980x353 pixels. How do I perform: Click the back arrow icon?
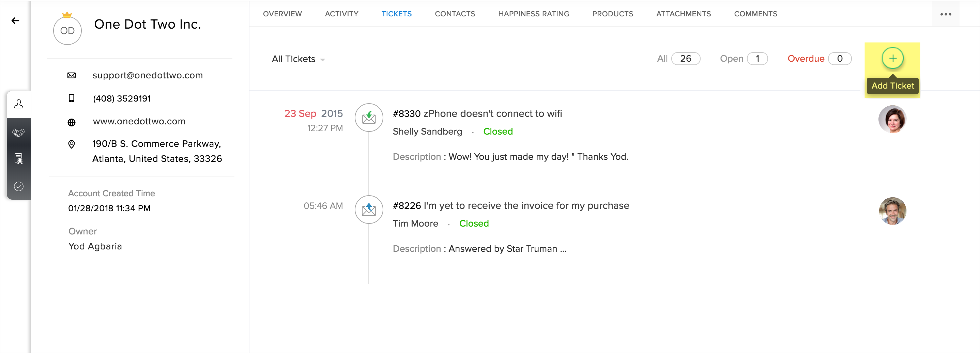coord(15,20)
